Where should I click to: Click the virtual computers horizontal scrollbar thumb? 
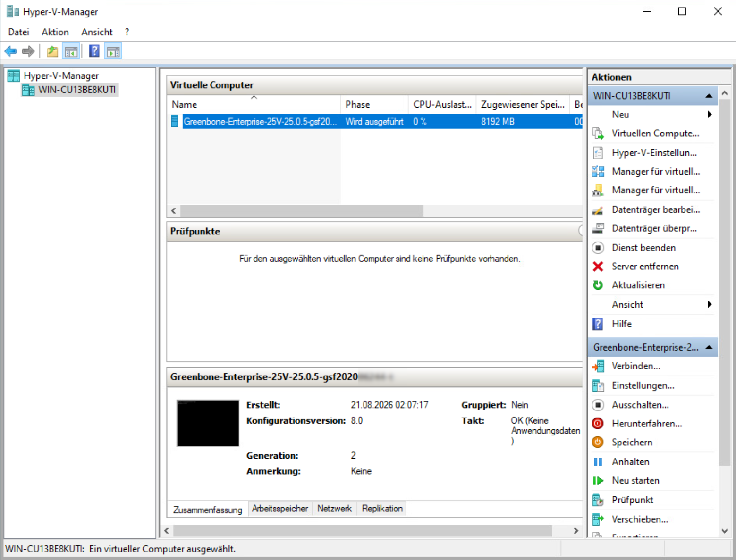pos(302,211)
